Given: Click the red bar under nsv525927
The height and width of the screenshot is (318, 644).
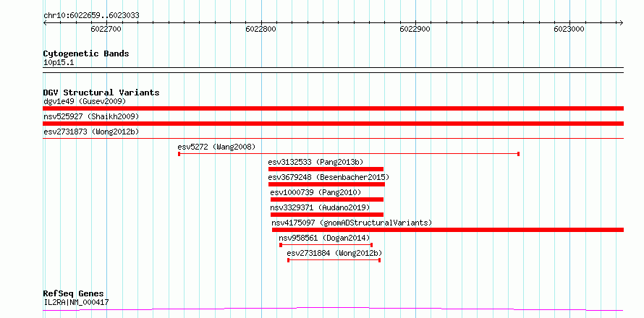Looking at the screenshot, I should (x=334, y=124).
